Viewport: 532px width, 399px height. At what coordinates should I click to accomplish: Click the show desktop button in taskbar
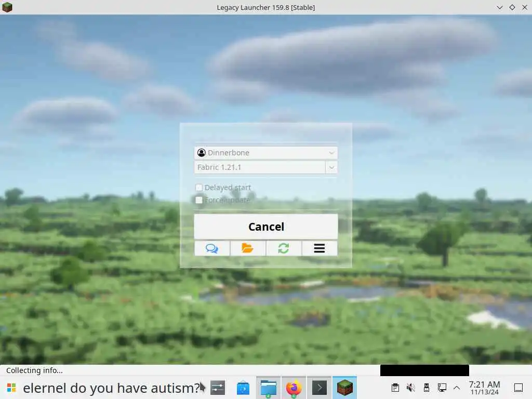518,388
